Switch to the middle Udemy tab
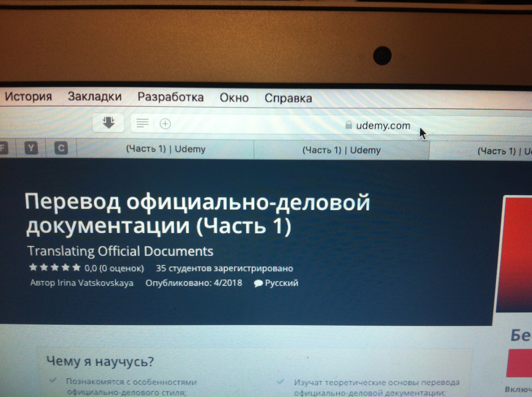The image size is (532, 397). [x=341, y=150]
